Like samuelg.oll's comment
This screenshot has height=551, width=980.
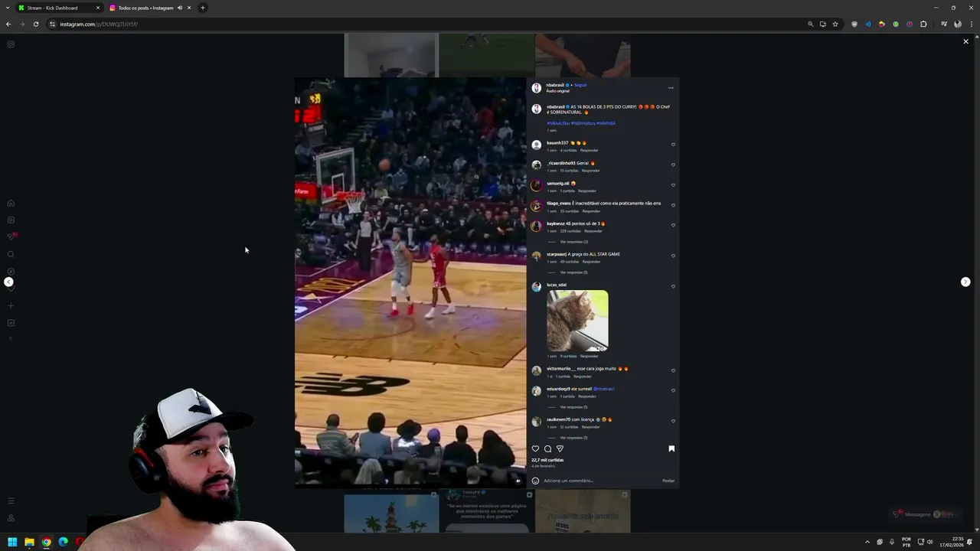[673, 185]
